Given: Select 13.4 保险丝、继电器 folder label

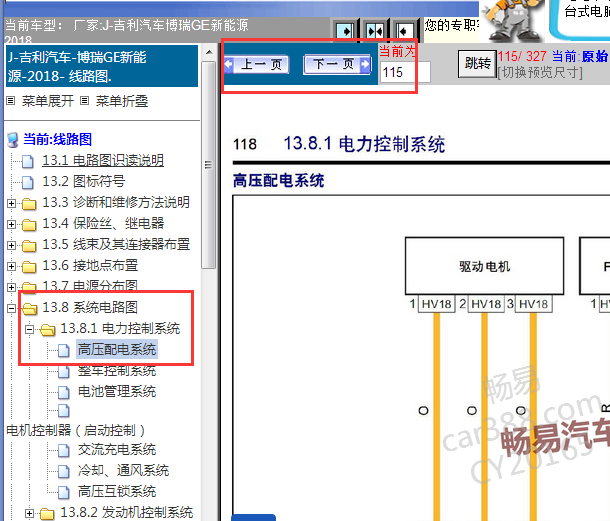Looking at the screenshot, I should point(103,223).
